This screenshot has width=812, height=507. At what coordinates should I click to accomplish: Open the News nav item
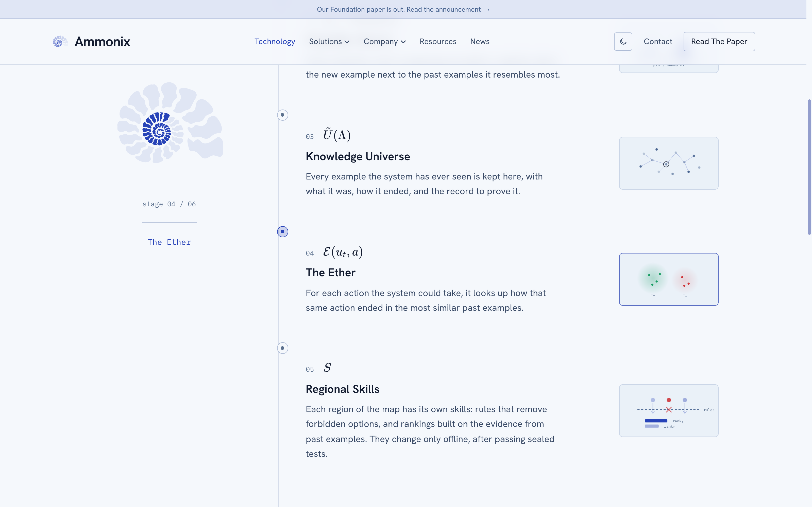[480, 42]
